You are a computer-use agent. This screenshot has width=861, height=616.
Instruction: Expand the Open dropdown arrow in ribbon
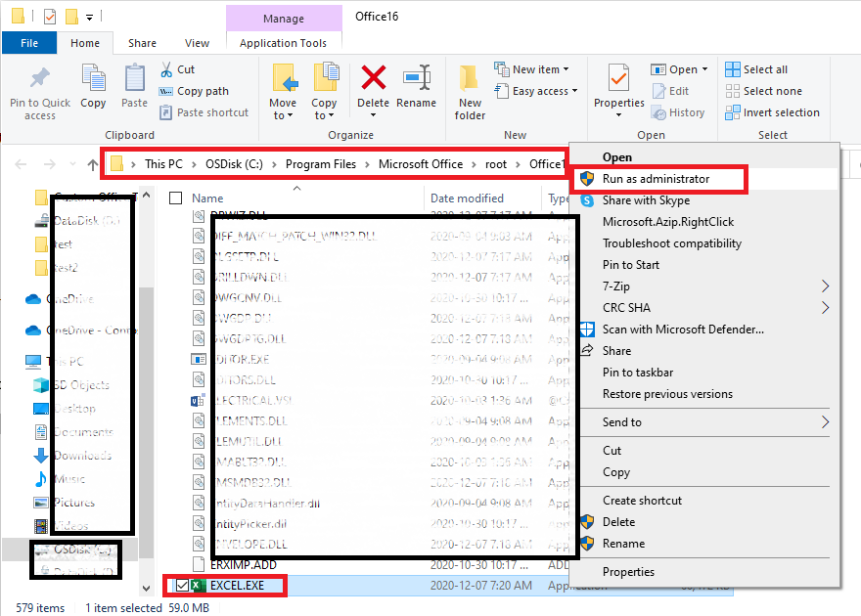click(704, 69)
